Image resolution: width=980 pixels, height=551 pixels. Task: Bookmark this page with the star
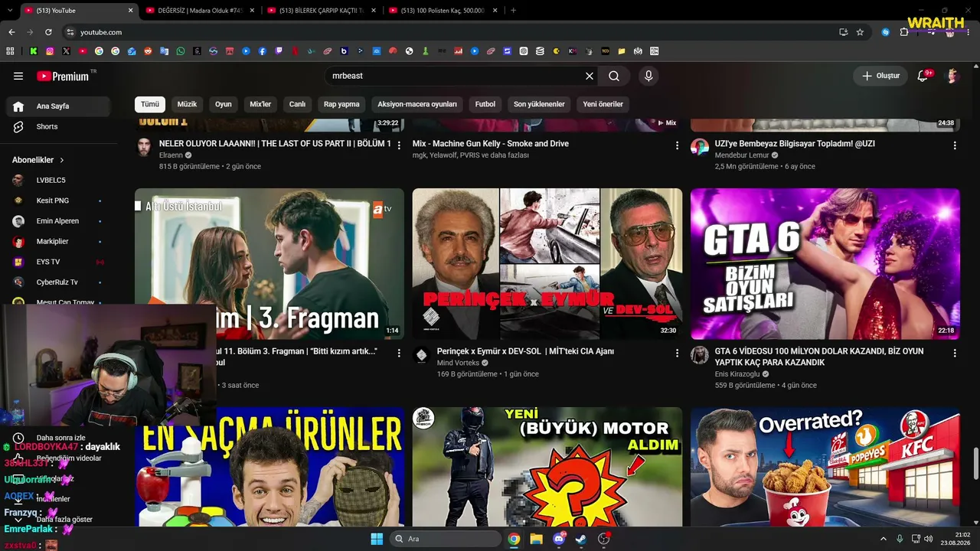coord(860,32)
